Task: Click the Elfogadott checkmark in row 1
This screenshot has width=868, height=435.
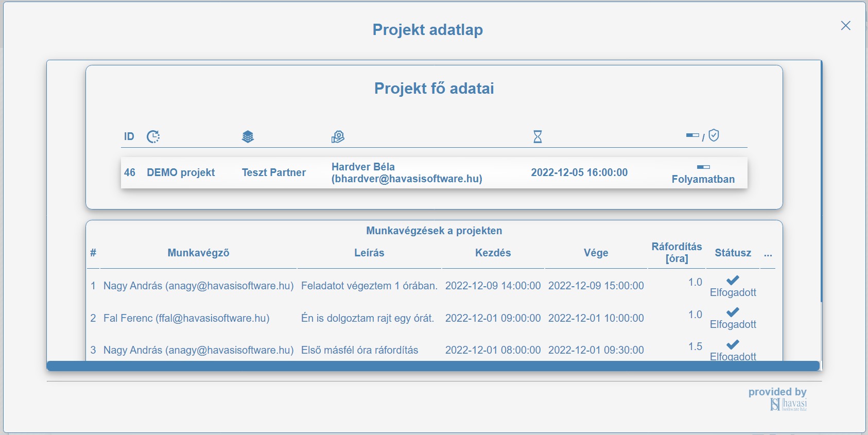Action: [733, 280]
